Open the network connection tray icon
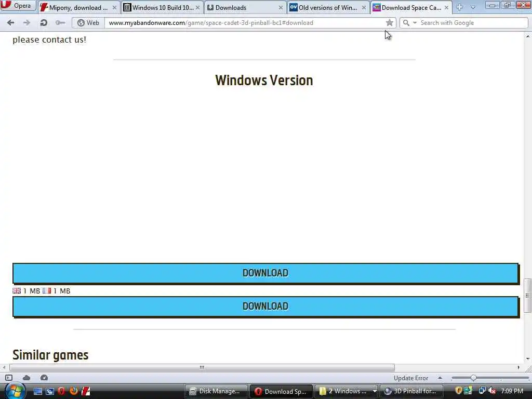Viewport: 532px width, 399px height. (x=482, y=391)
